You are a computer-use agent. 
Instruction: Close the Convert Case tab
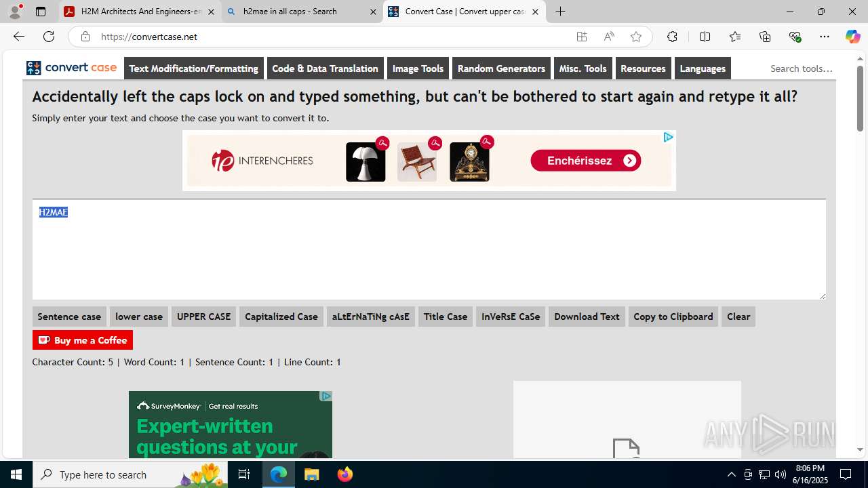535,12
